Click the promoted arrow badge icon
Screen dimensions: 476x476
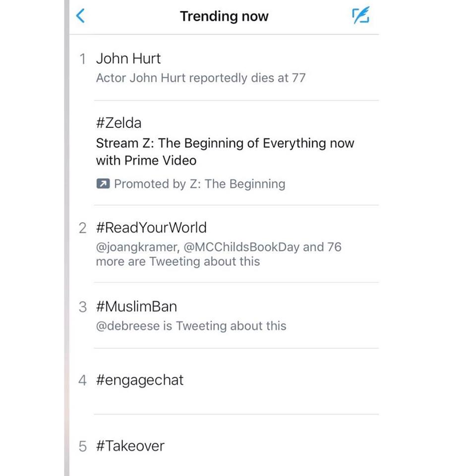(x=103, y=183)
